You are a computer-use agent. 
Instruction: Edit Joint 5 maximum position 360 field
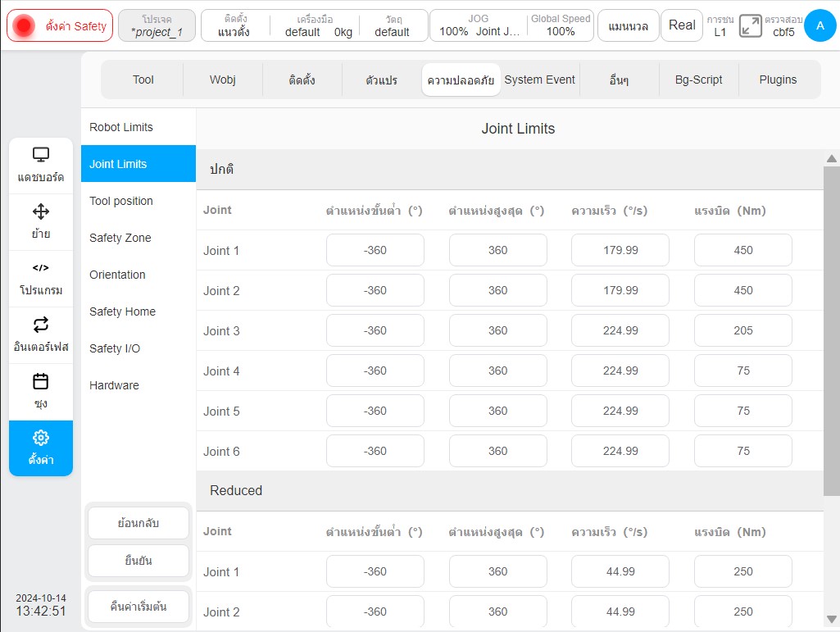point(497,411)
